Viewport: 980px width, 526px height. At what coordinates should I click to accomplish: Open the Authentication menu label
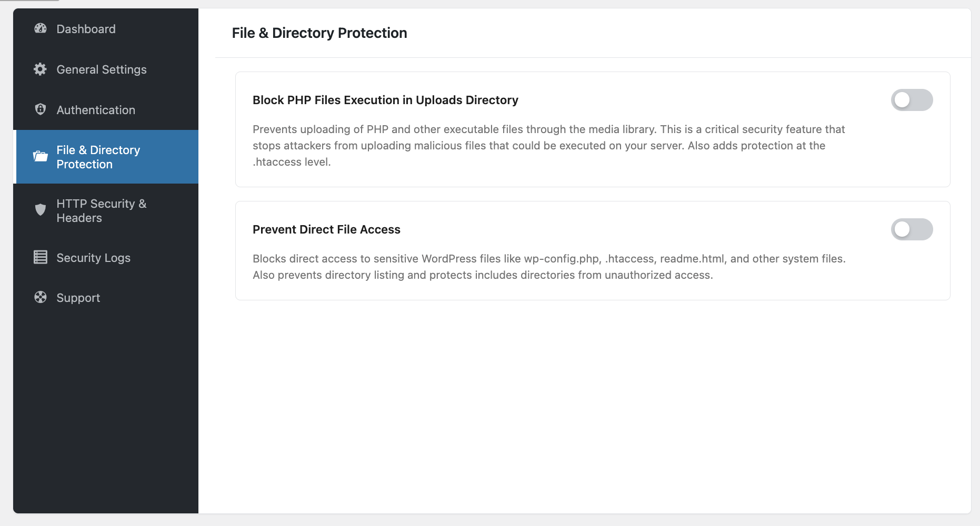[96, 110]
